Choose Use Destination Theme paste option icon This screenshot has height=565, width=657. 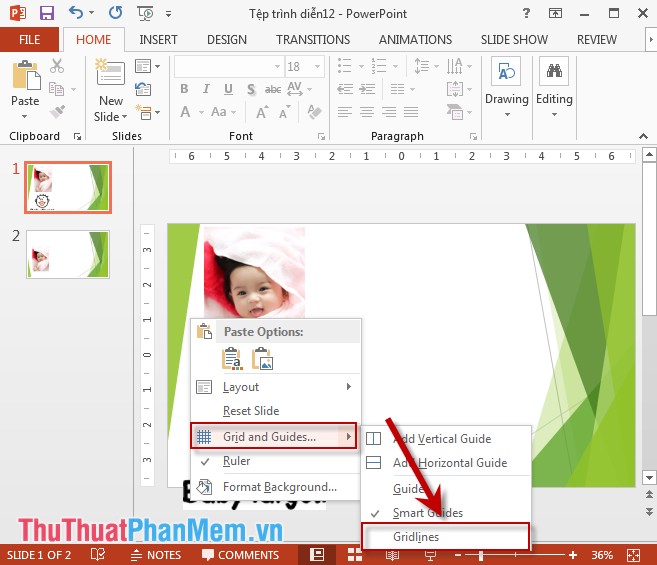point(232,359)
